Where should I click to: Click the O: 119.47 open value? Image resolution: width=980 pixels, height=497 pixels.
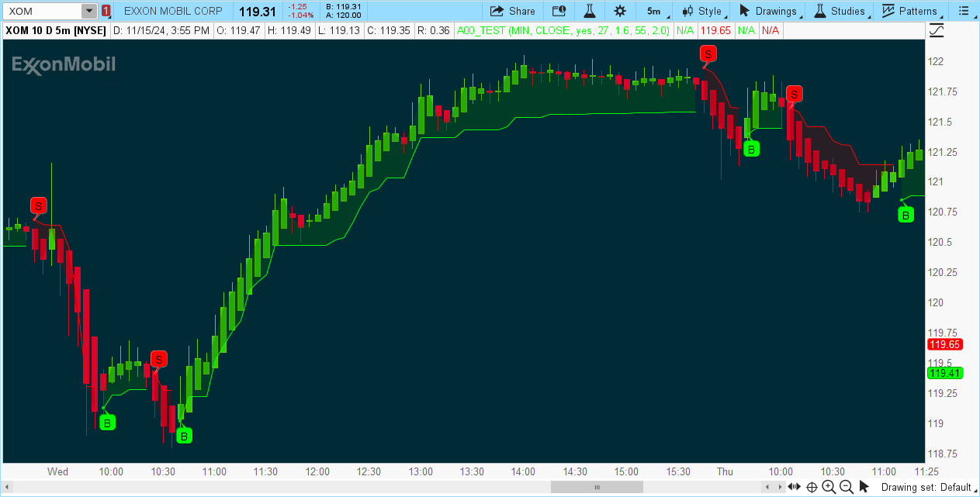click(x=237, y=30)
